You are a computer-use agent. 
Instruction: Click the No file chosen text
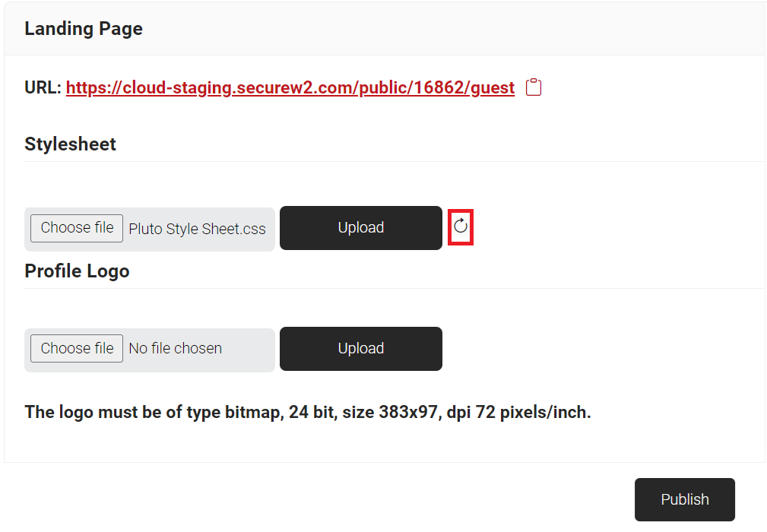click(x=175, y=349)
